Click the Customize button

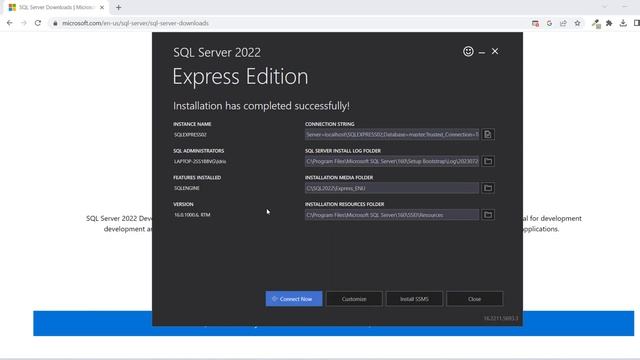point(354,299)
